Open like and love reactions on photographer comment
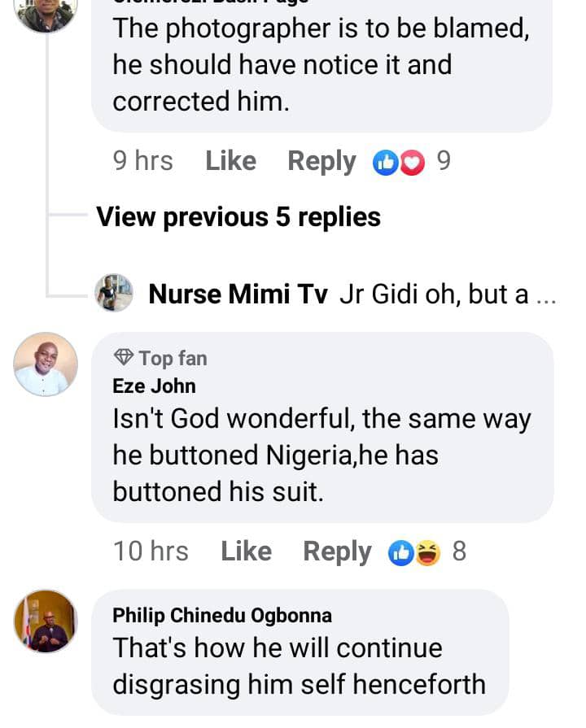This screenshot has height=728, width=586. pos(399,163)
